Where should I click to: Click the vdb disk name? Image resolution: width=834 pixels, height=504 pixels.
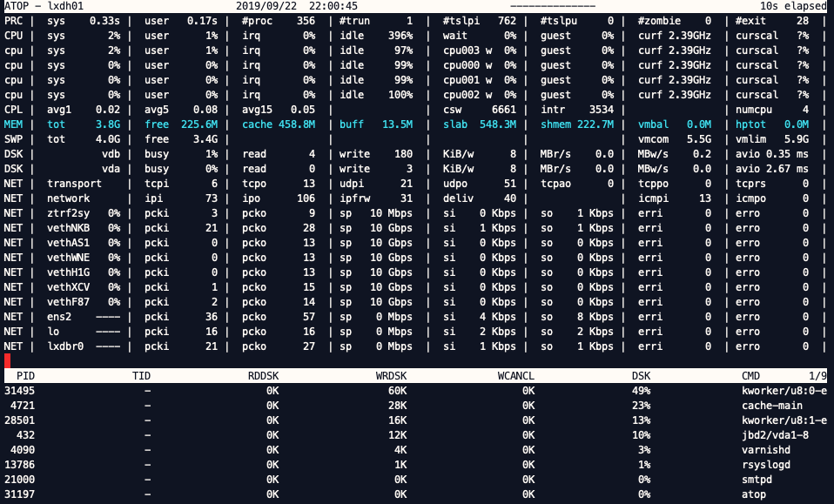111,154
